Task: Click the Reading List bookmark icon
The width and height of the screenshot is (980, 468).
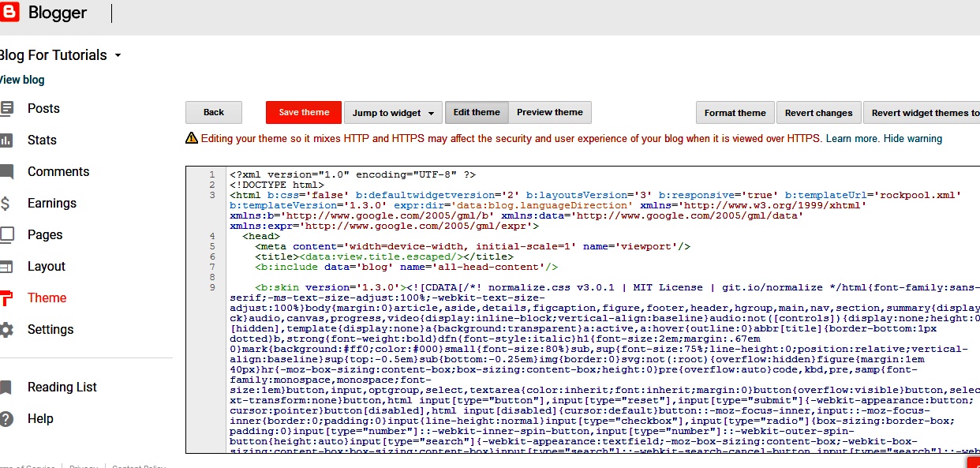Action: (x=6, y=388)
